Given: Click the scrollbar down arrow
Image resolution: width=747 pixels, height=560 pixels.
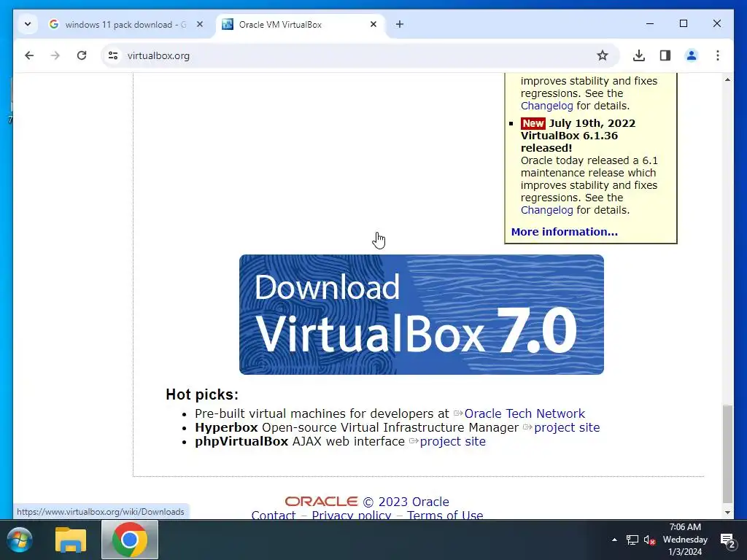Looking at the screenshot, I should 727,513.
